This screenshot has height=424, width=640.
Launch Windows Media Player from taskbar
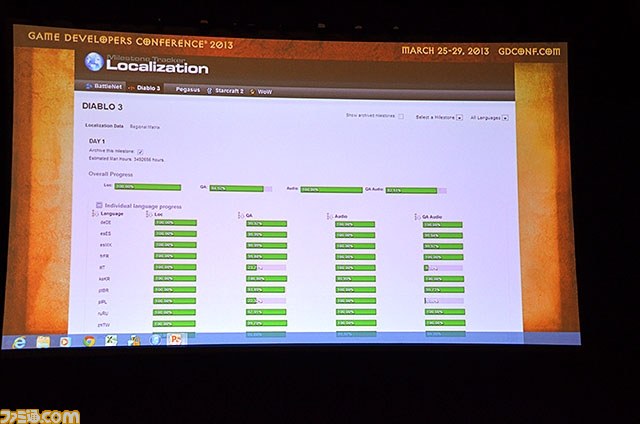pyautogui.click(x=65, y=341)
